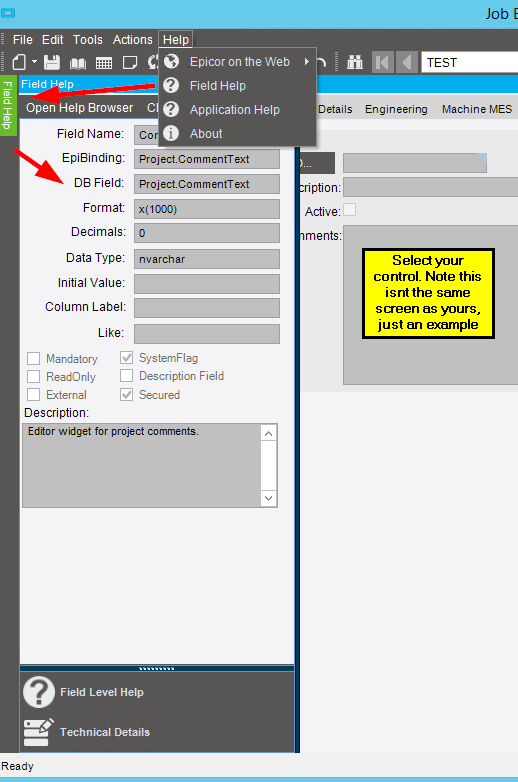518x782 pixels.
Task: Click the dotted splitter handle above Field Level Help
Action: (157, 668)
